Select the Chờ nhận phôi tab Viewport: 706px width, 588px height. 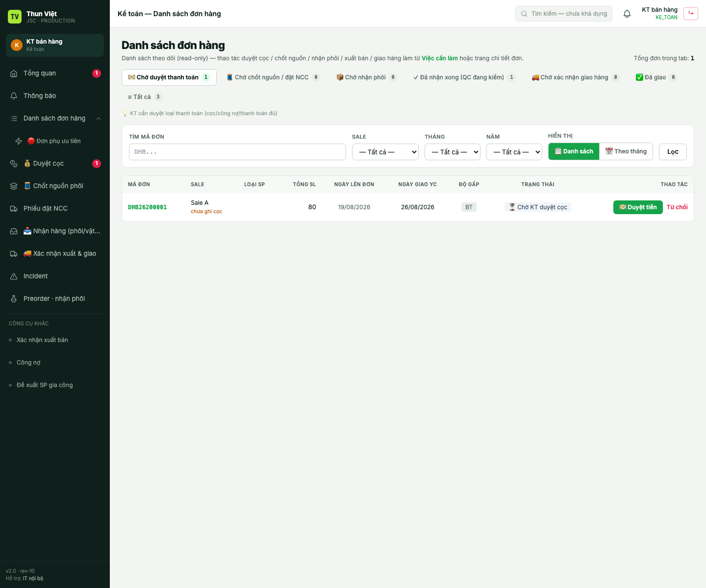(367, 77)
